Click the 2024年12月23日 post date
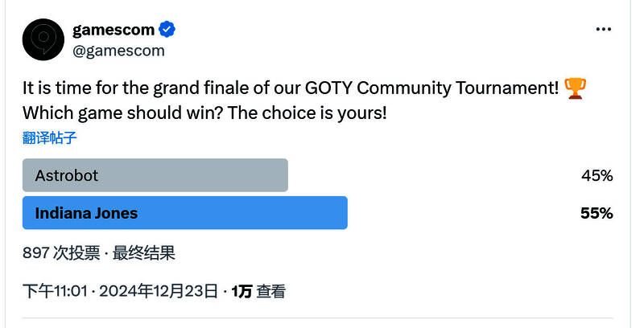This screenshot has width=644, height=328. point(159,291)
